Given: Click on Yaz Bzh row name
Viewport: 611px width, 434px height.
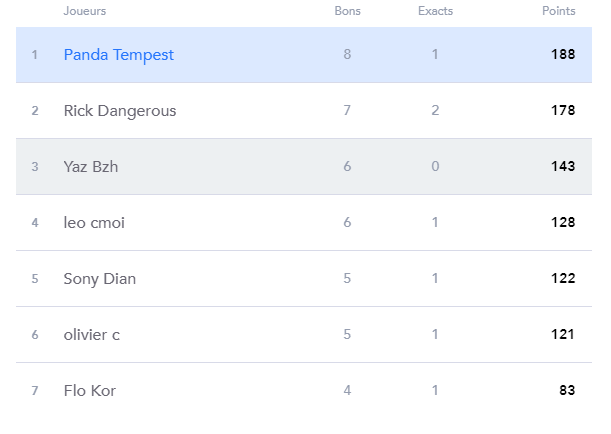Looking at the screenshot, I should (90, 167).
